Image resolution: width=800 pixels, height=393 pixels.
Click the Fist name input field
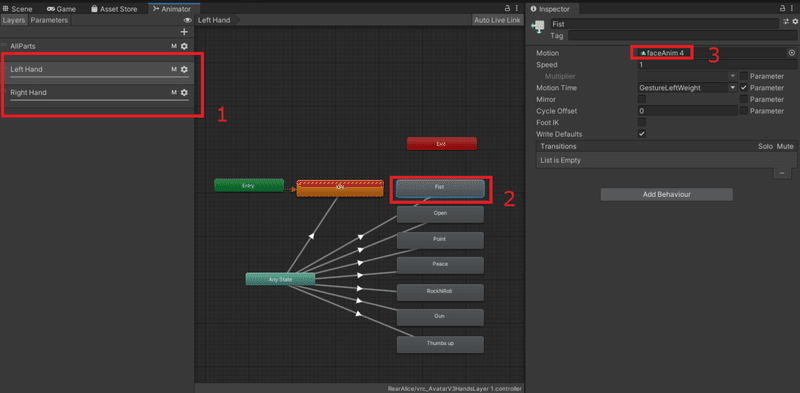click(665, 23)
